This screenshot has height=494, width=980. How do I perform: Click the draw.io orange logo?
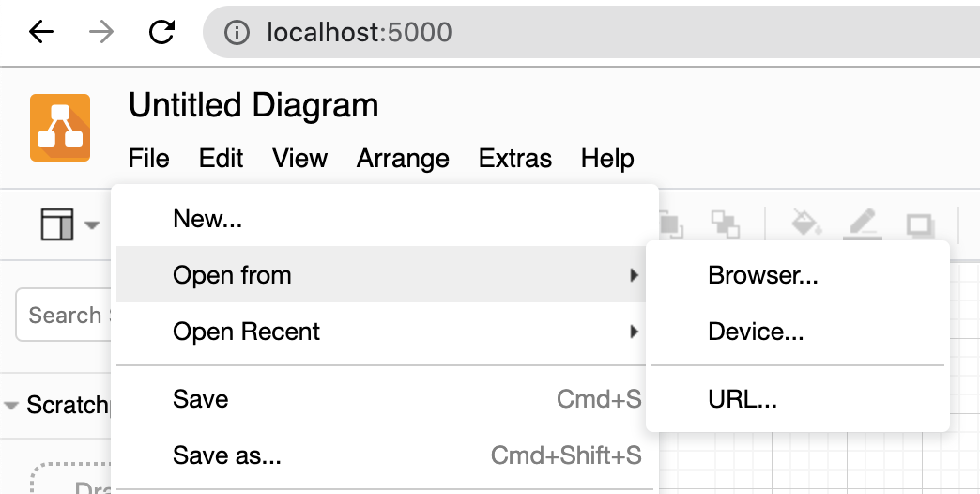pyautogui.click(x=60, y=128)
